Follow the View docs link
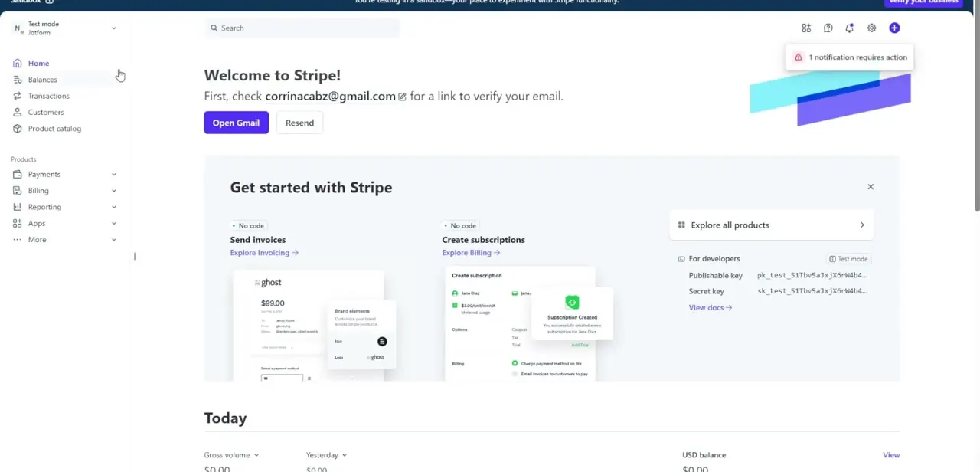 (x=710, y=308)
